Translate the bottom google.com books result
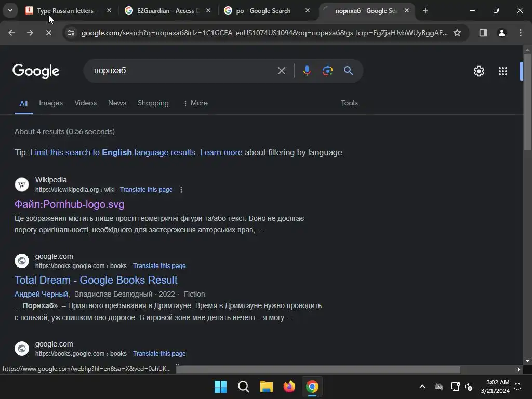 (x=159, y=354)
